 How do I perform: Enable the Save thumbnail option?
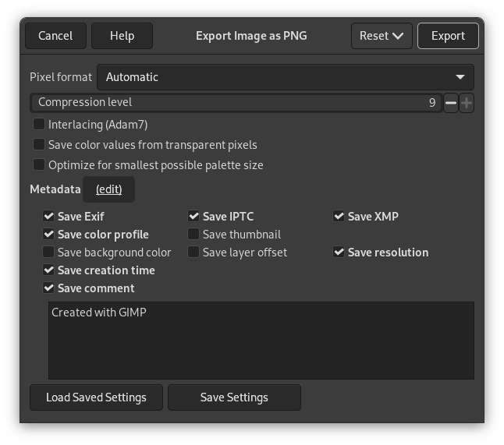[194, 235]
